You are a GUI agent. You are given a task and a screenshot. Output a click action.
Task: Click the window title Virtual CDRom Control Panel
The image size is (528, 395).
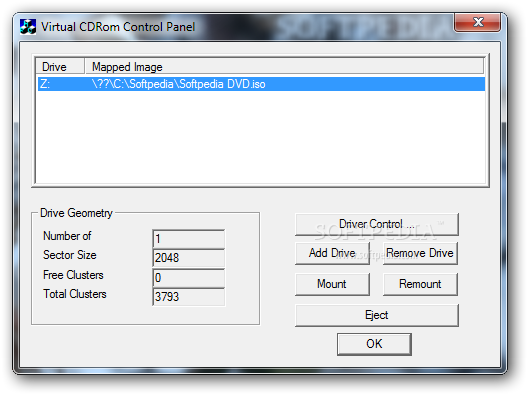coord(118,27)
